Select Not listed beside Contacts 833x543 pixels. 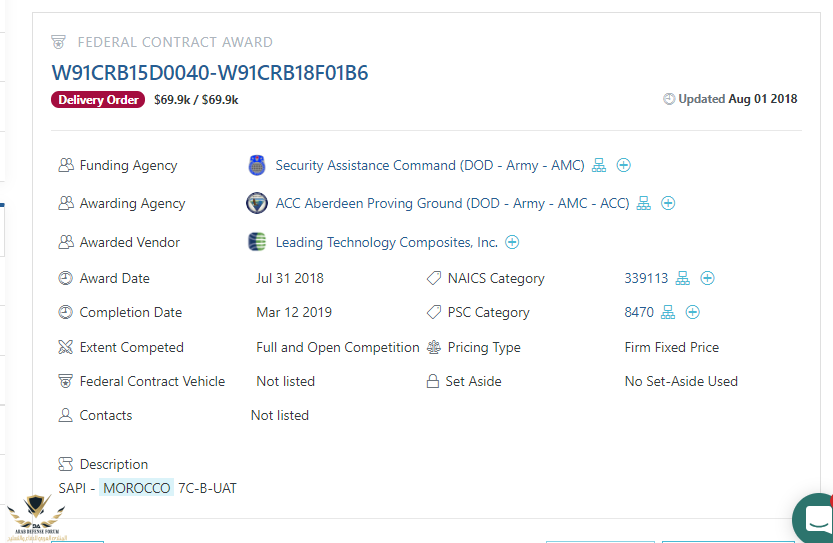280,415
